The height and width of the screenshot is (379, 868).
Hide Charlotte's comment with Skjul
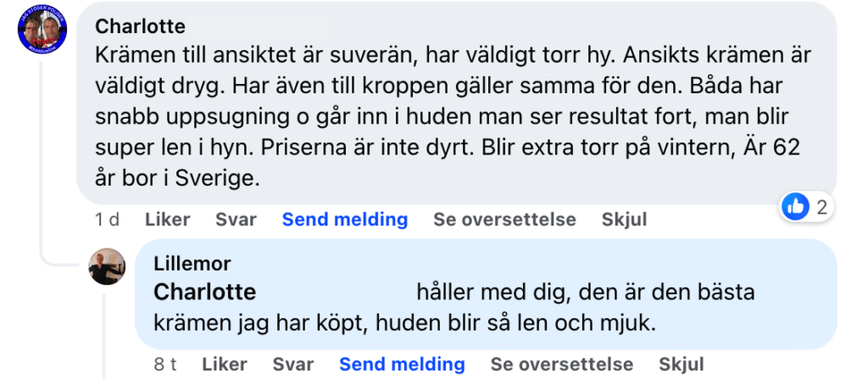[624, 220]
